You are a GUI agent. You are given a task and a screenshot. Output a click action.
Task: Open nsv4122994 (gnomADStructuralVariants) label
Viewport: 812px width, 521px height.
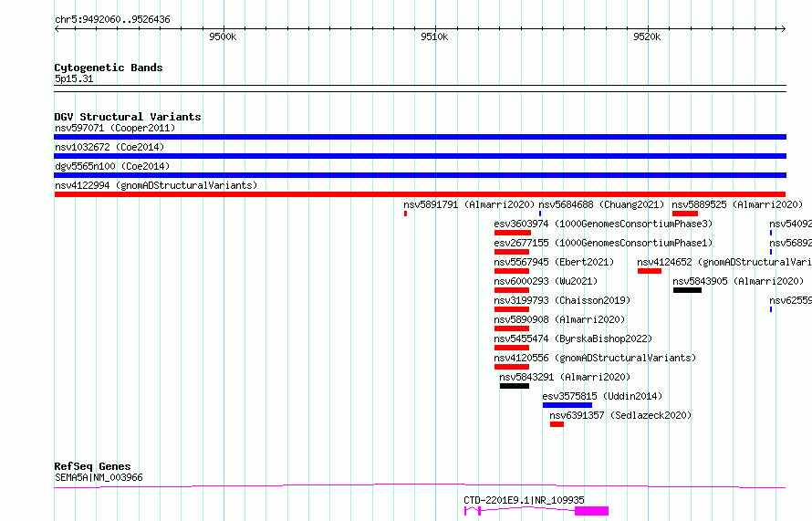(x=156, y=185)
